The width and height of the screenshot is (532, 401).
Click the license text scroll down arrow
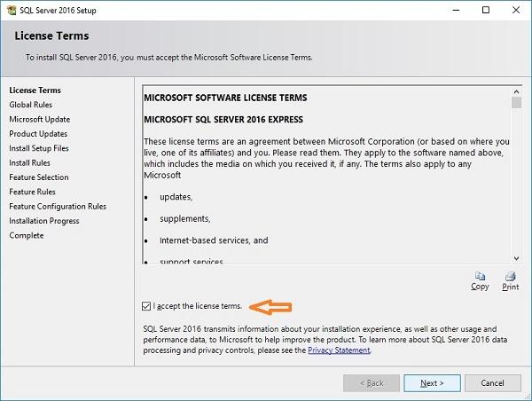516,258
